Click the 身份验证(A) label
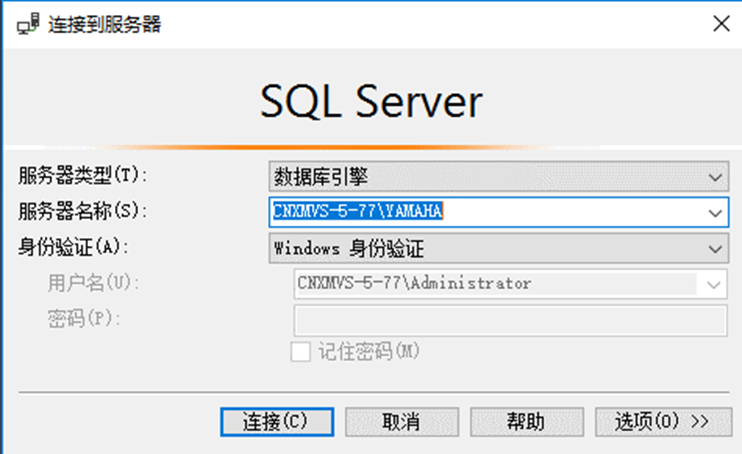The image size is (742, 454). click(76, 246)
